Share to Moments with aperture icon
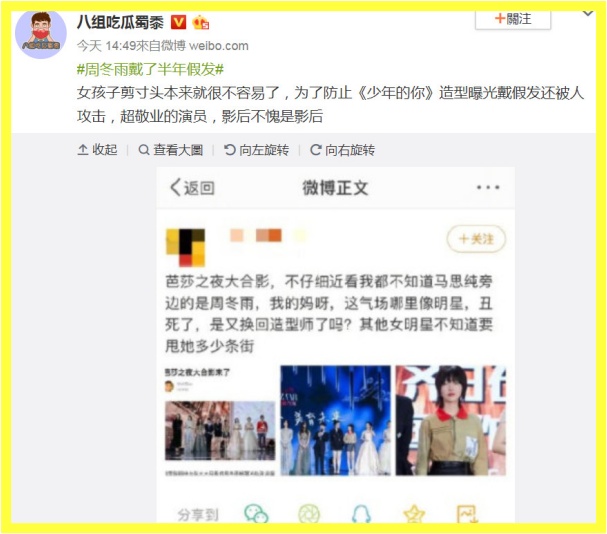The image size is (607, 534). [x=309, y=513]
